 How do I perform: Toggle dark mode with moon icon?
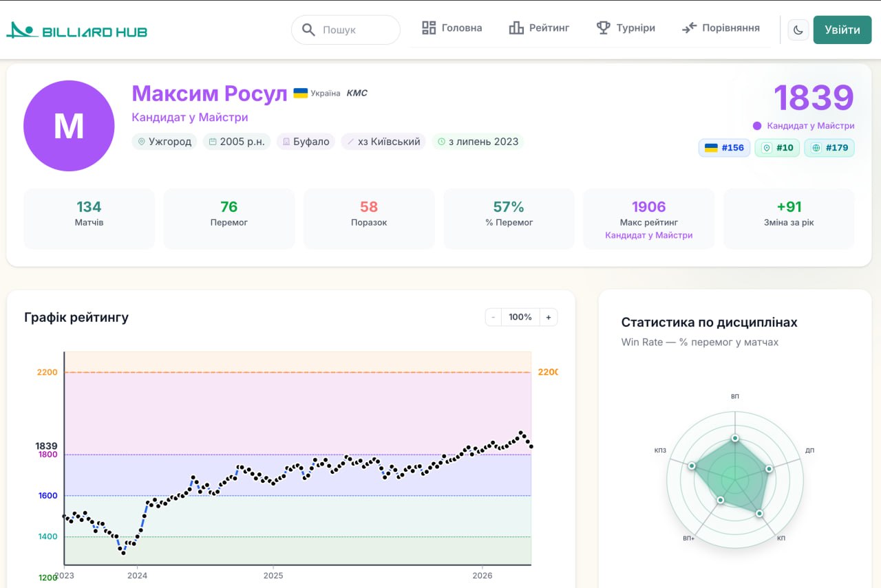[798, 30]
